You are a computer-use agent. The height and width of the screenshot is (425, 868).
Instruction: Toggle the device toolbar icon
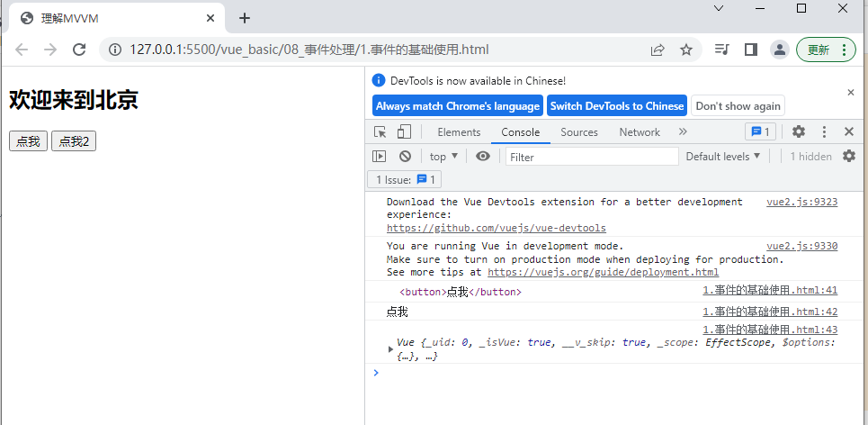point(404,132)
